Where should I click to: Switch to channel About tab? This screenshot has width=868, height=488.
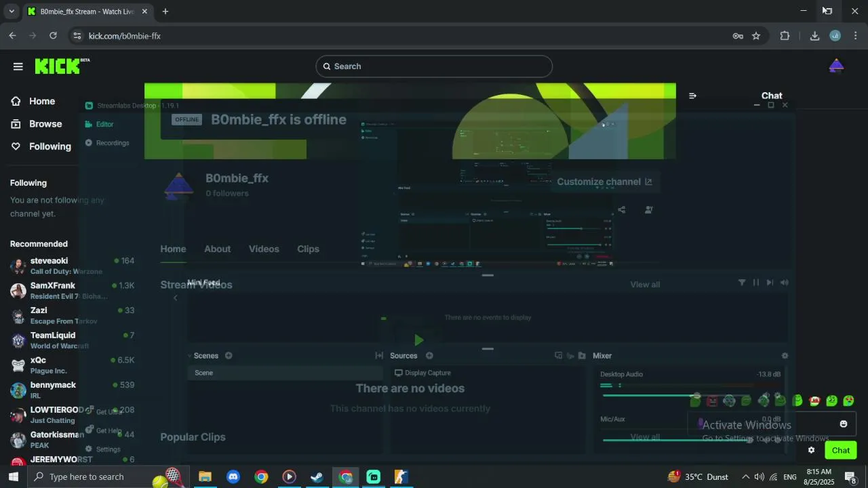[218, 249]
